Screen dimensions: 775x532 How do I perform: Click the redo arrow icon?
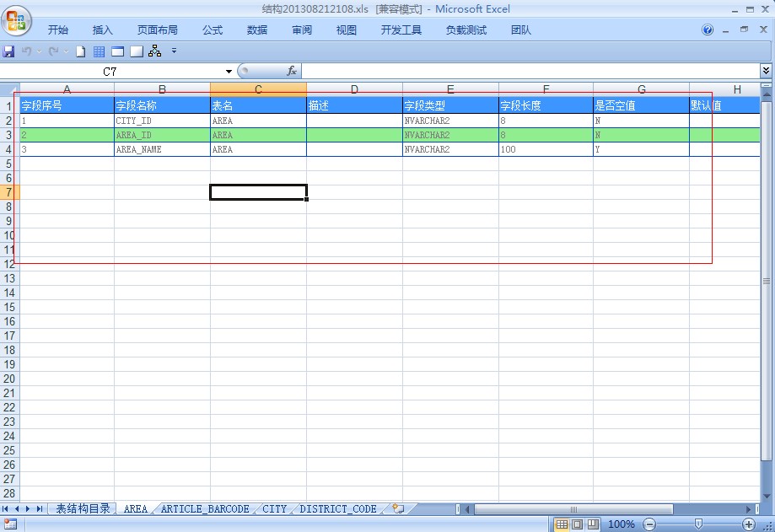pyautogui.click(x=53, y=51)
